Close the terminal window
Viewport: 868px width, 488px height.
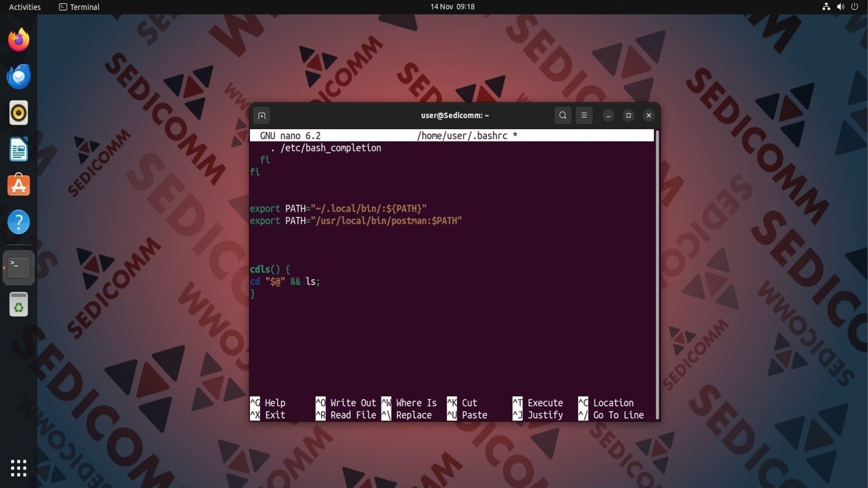(x=649, y=116)
